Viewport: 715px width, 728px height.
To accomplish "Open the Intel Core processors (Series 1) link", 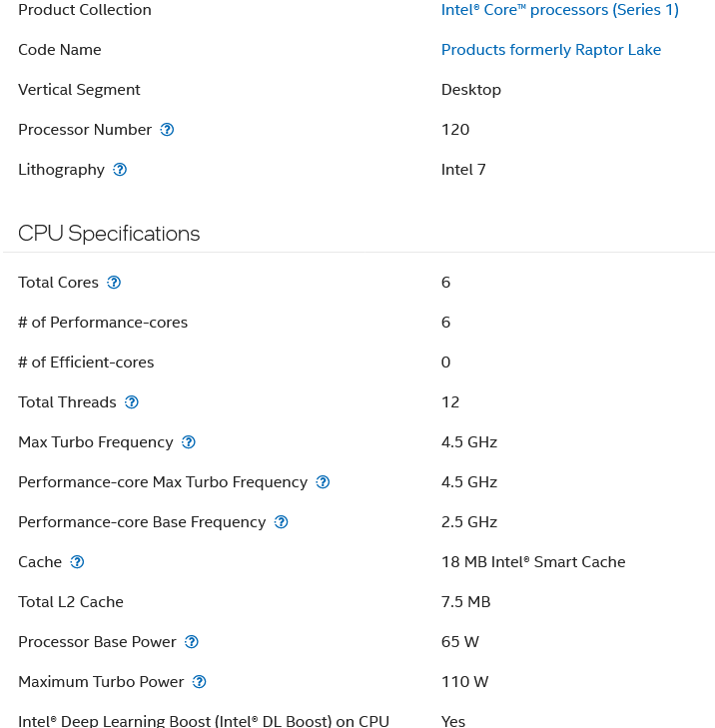I will pos(559,10).
